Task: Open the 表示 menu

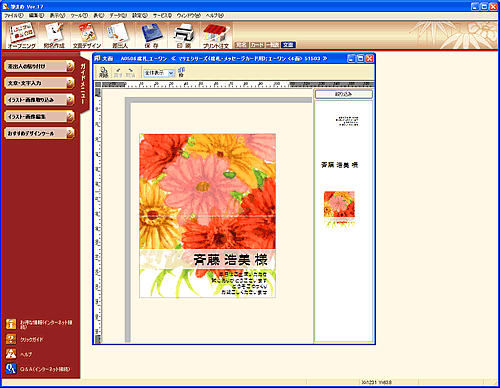Action: [x=57, y=15]
